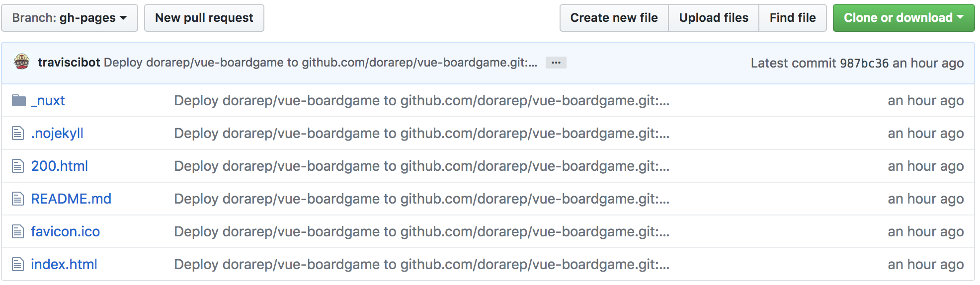Click the .nojekyll file icon
Screen dimensions: 980x285
coord(18,133)
